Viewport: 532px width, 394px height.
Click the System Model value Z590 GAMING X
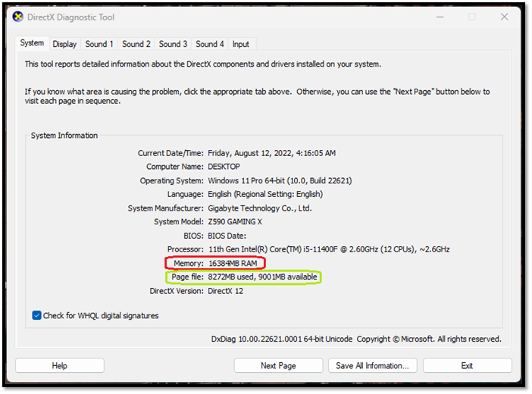pos(235,221)
